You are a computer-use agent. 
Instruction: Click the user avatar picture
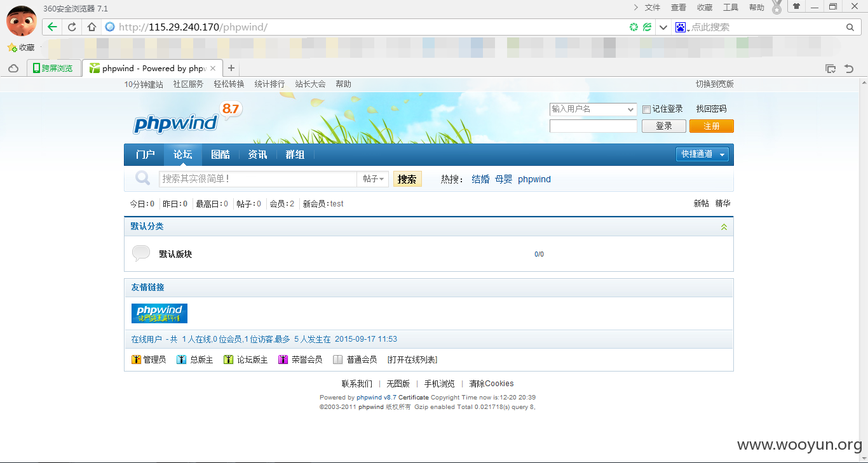[21, 20]
